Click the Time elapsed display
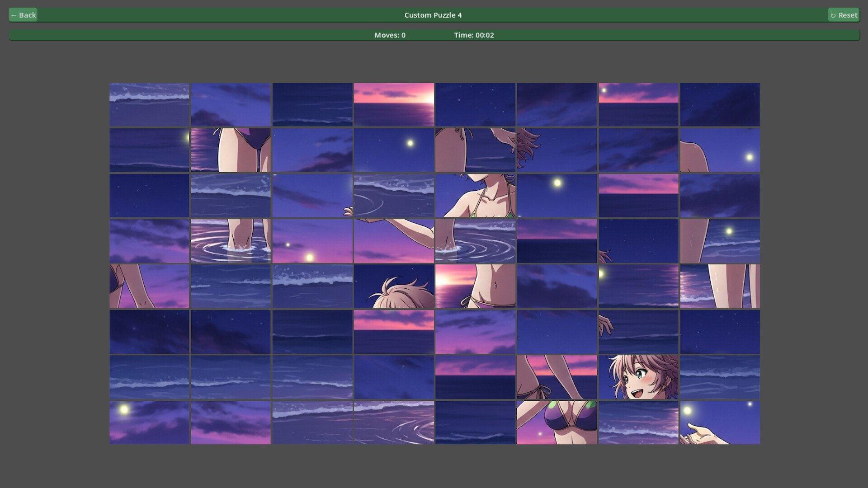868x488 pixels. point(474,35)
